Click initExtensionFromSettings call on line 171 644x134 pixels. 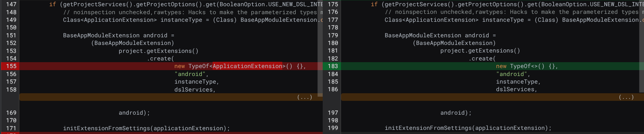click(x=146, y=128)
